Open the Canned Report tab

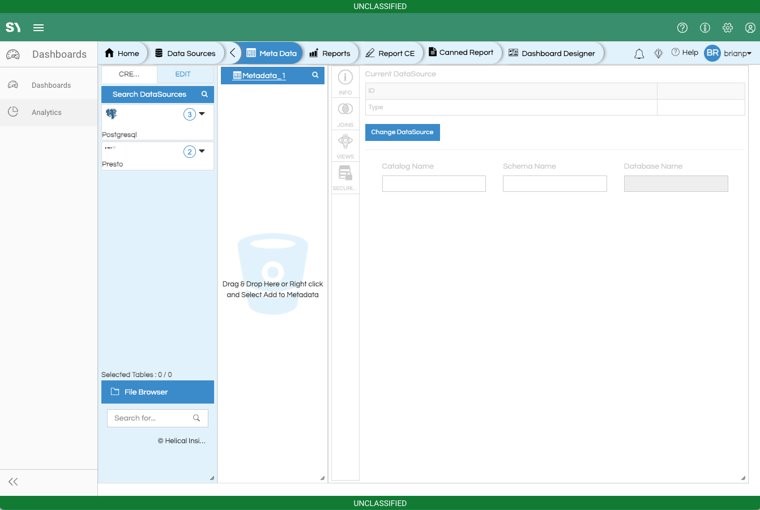(x=460, y=53)
